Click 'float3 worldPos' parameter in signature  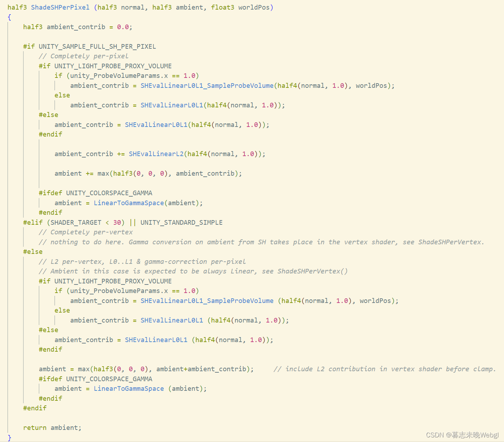click(240, 7)
